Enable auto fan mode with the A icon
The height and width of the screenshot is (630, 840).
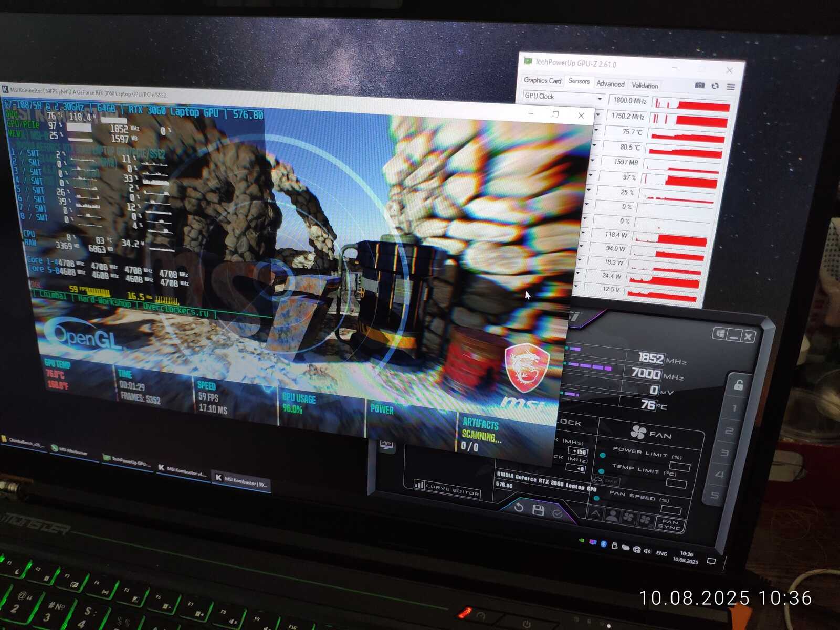595,513
